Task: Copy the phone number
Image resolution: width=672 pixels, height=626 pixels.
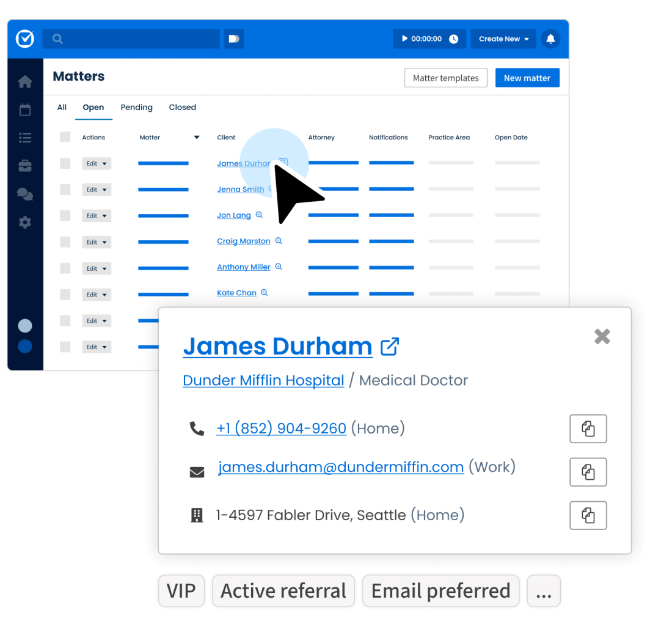Action: (x=588, y=429)
